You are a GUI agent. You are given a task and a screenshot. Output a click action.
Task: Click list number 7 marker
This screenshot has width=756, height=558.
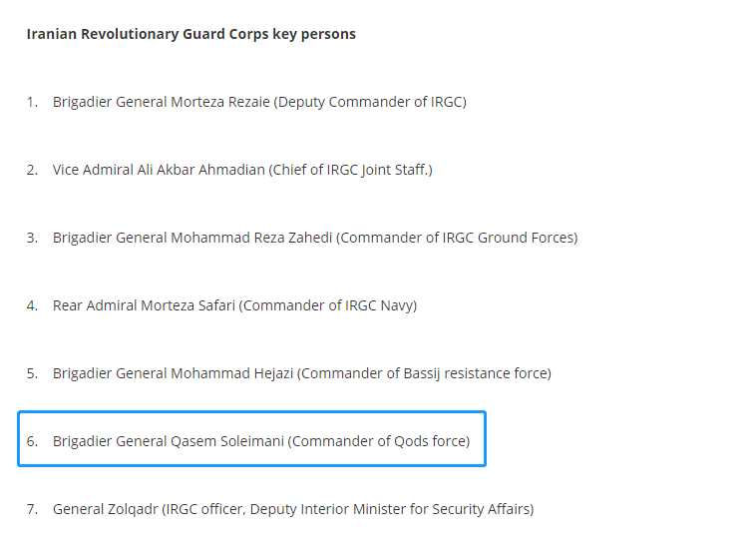32,510
